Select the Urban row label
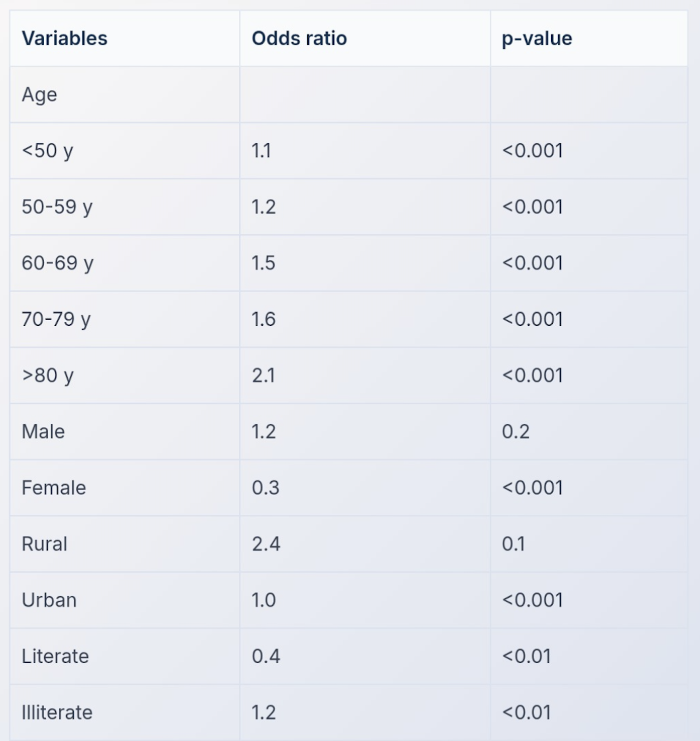The image size is (700, 741). [x=49, y=600]
